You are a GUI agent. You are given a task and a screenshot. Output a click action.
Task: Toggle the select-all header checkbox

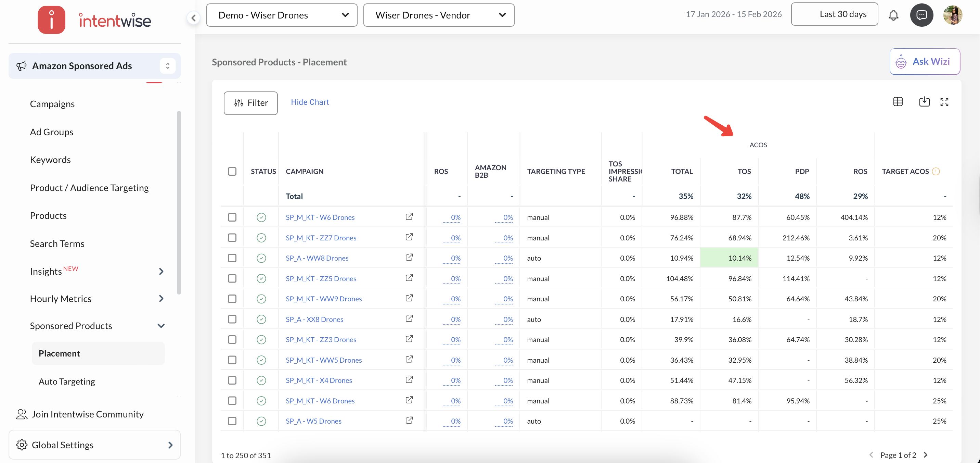pyautogui.click(x=232, y=171)
